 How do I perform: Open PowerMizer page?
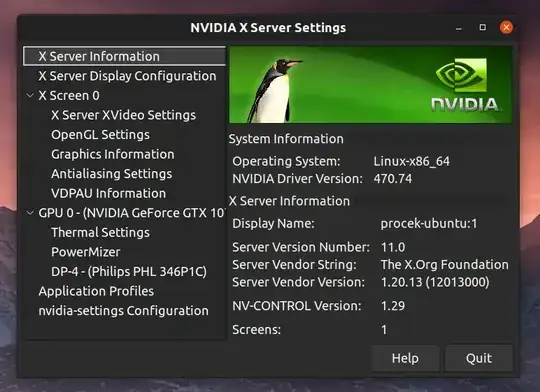tap(85, 252)
